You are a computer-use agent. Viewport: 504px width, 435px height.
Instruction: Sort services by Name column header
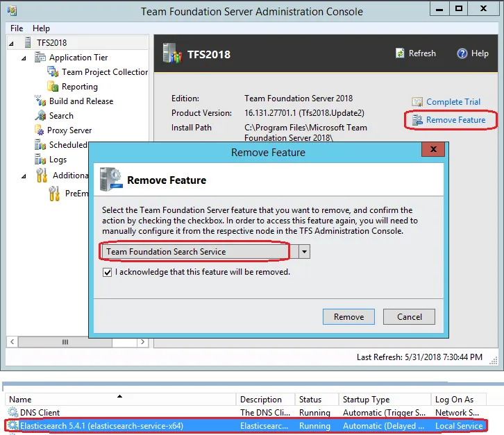pos(121,400)
